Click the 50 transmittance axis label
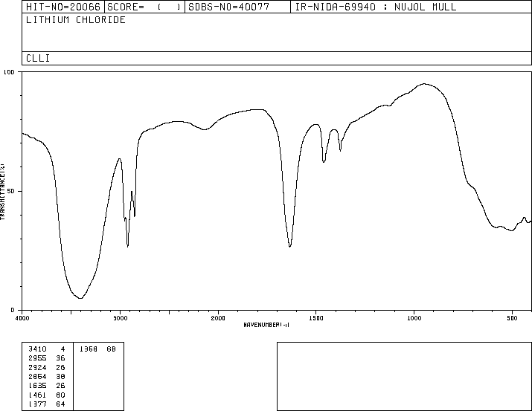 (11, 191)
